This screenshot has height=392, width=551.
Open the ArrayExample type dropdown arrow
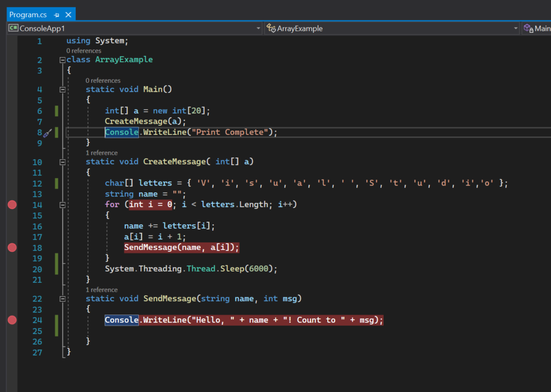click(x=515, y=28)
